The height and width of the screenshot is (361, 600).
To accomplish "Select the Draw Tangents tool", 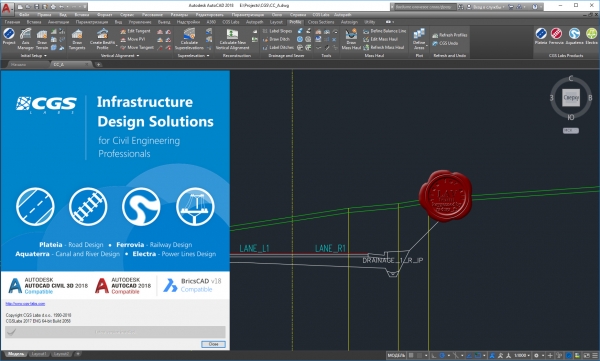I will coord(77,39).
